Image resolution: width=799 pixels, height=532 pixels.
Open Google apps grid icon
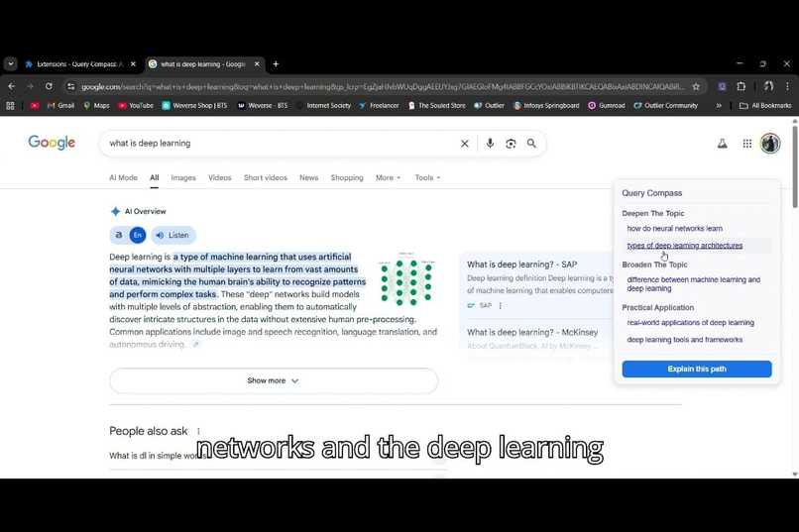pos(747,144)
